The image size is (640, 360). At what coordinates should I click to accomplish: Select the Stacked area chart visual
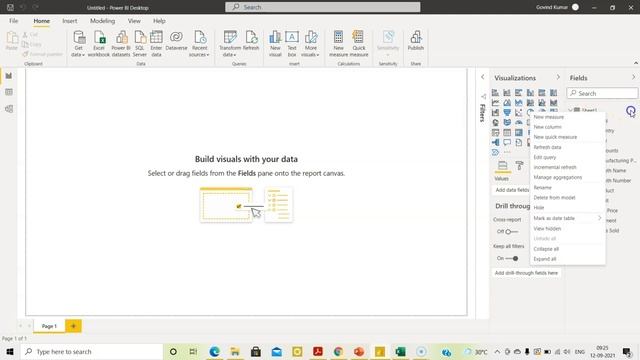click(x=519, y=102)
